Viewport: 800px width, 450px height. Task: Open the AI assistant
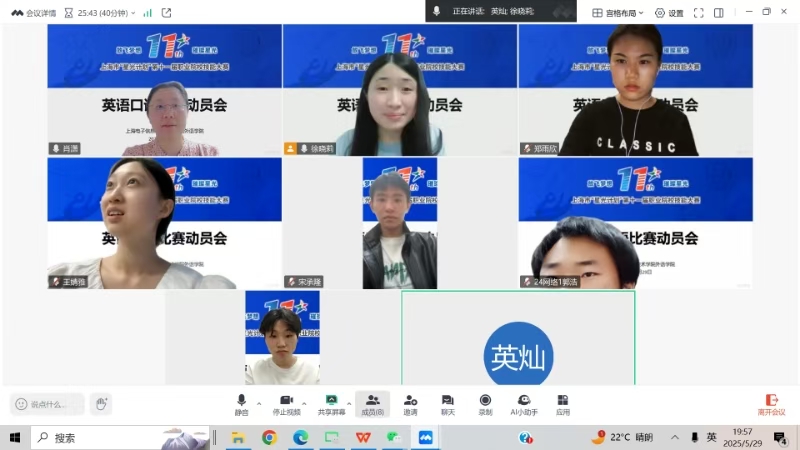coord(524,403)
